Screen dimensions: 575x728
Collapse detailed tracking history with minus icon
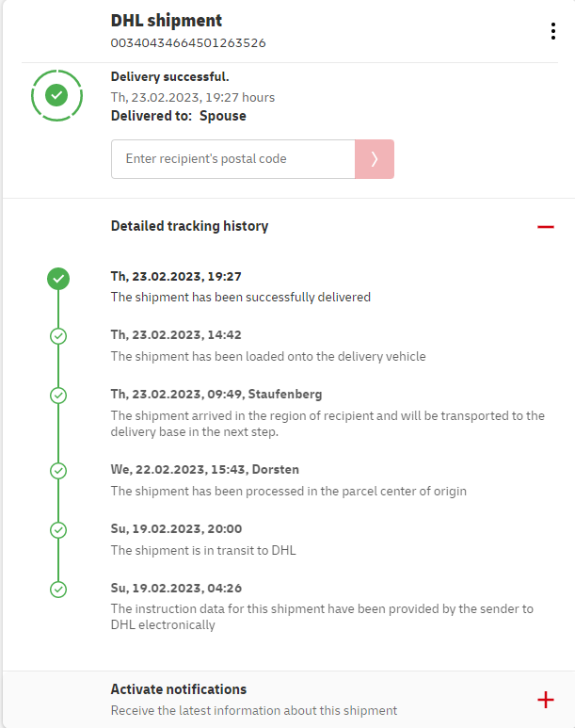click(545, 227)
